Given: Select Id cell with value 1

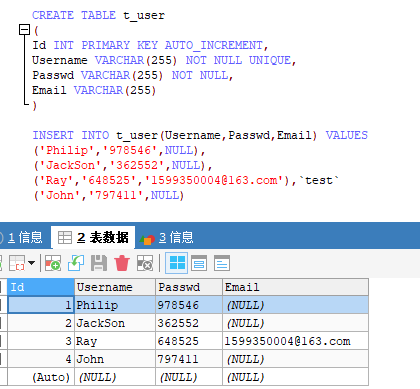Looking at the screenshot, I should [41, 305].
